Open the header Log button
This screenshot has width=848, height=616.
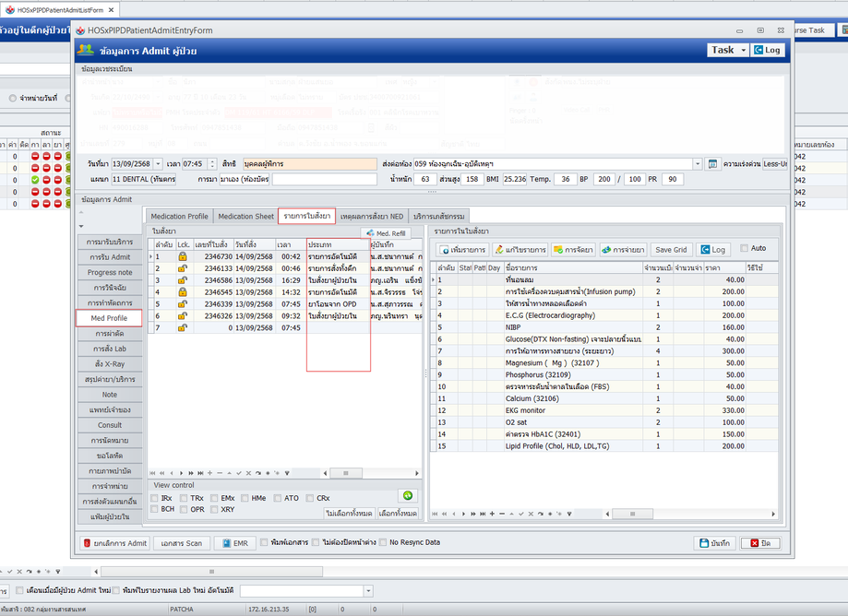point(768,50)
